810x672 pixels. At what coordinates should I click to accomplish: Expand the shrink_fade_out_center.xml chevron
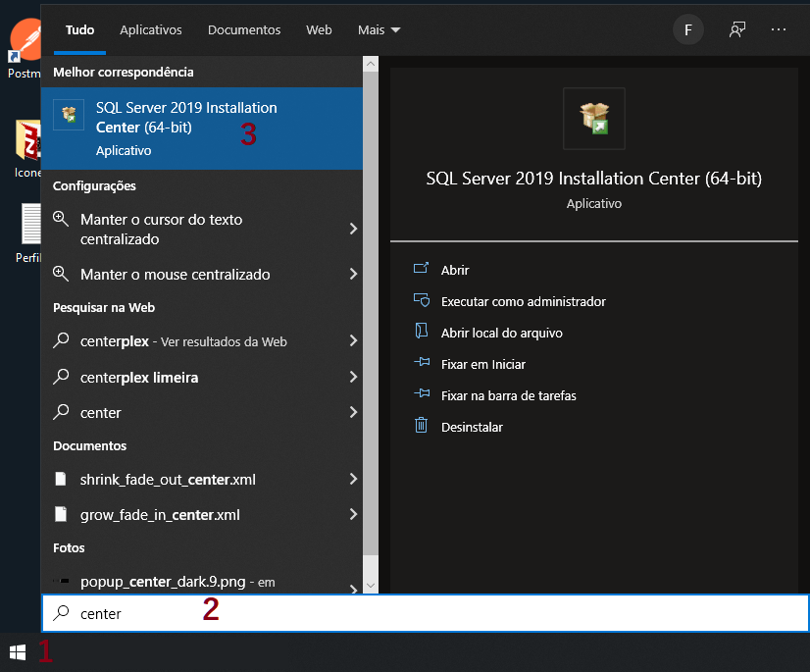(353, 479)
